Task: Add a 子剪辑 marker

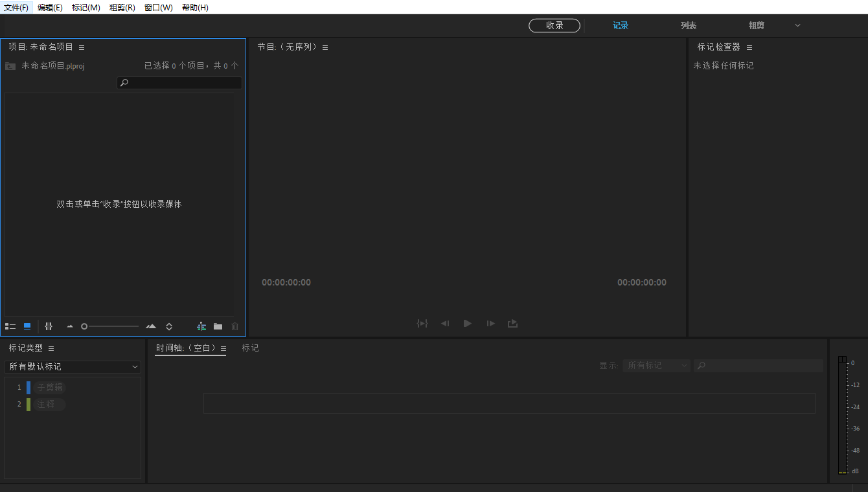Action: click(x=50, y=387)
